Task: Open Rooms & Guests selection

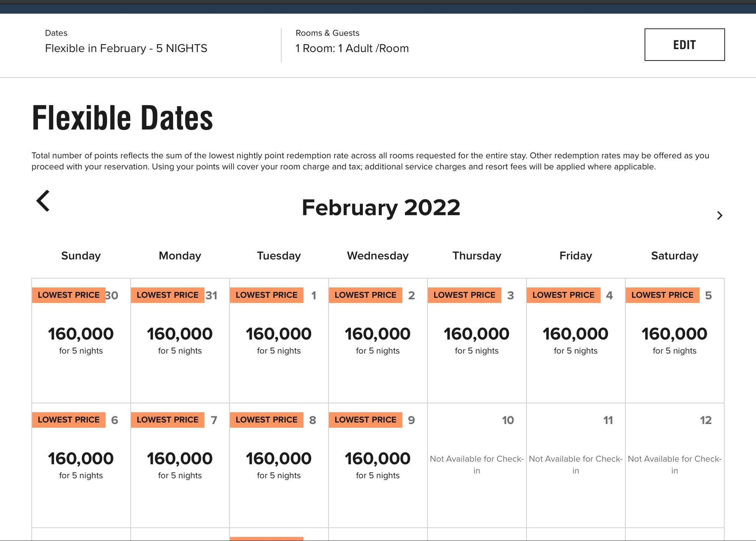Action: click(x=352, y=42)
